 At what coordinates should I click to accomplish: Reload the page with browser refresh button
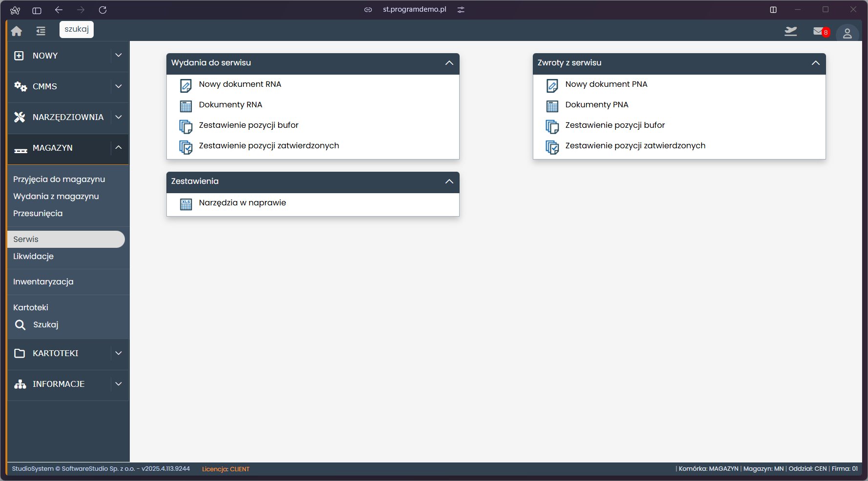click(x=102, y=10)
